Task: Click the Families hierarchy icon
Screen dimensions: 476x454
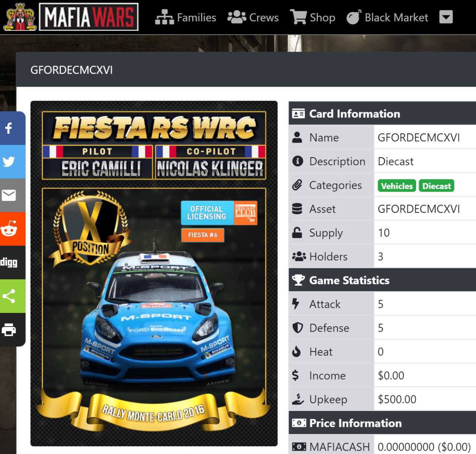Action: [164, 17]
